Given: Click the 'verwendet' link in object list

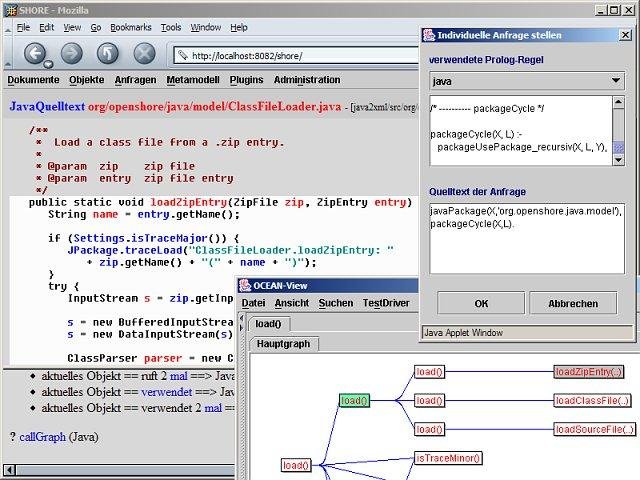Looking at the screenshot, I should [167, 392].
